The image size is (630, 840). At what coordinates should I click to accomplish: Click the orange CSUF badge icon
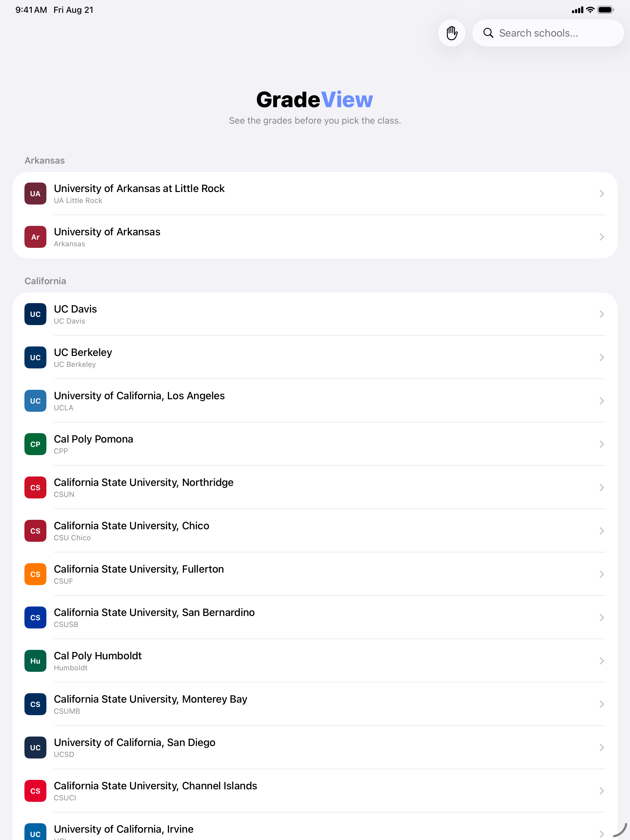[x=35, y=574]
